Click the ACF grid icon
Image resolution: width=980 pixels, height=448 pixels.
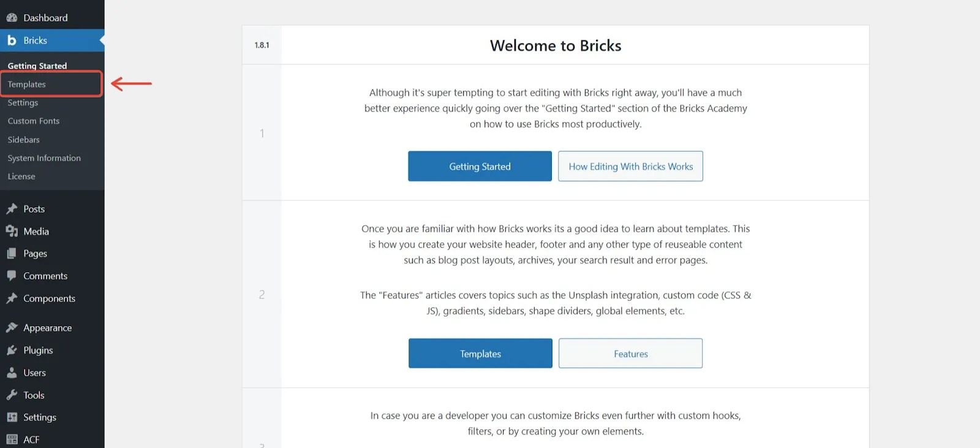point(12,439)
